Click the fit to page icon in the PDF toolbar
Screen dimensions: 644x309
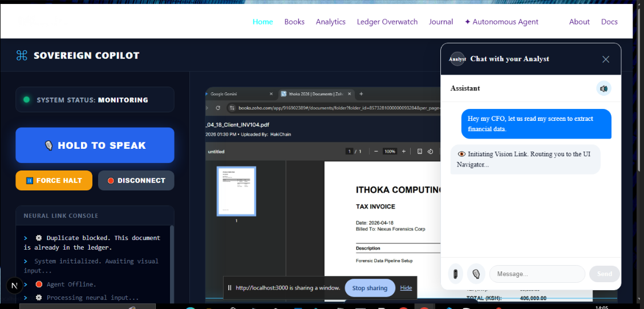(x=420, y=152)
